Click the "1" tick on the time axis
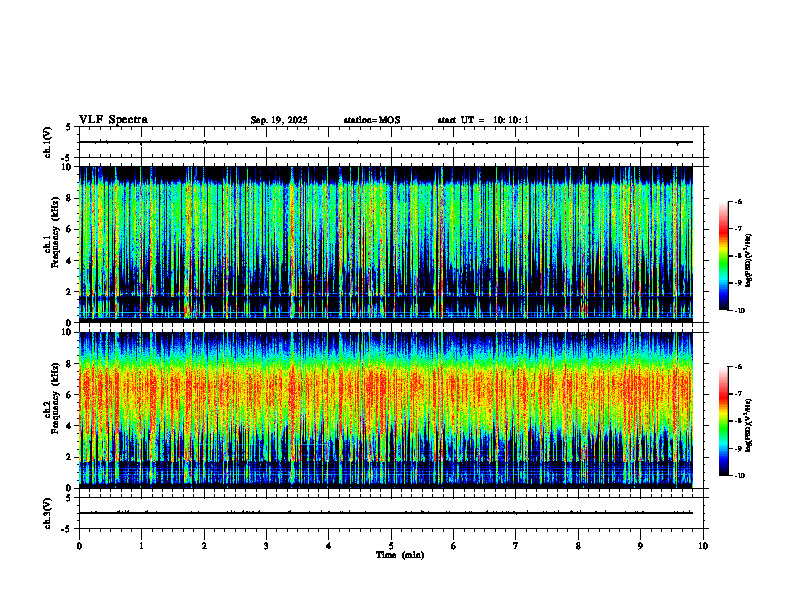This screenshot has width=792, height=612. 141,546
